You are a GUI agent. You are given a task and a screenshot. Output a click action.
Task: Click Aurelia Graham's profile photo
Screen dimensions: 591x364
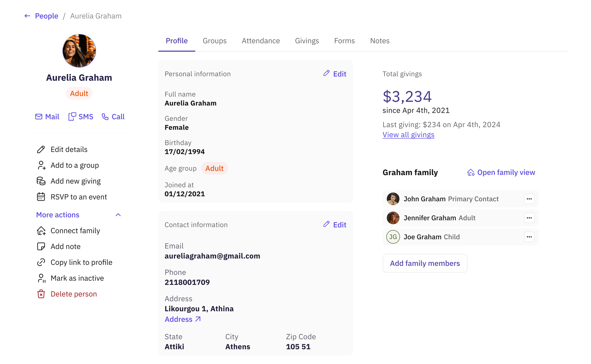point(79,51)
